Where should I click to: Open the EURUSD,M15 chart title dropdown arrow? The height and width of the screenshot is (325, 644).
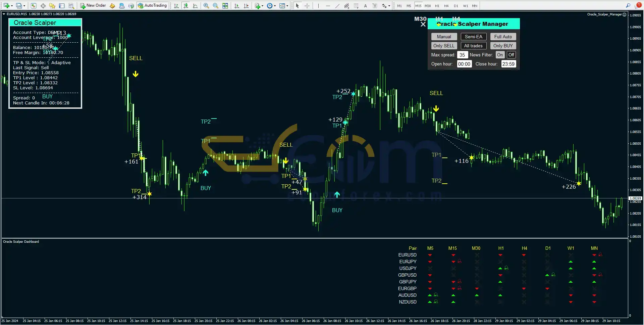tap(4, 14)
